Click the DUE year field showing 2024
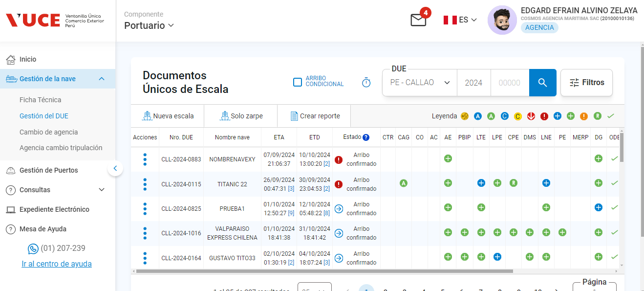Screen dimensions: 644x291 [x=473, y=83]
